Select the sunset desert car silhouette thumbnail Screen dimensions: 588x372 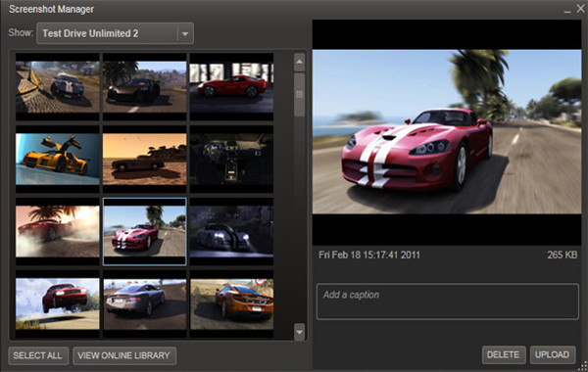tap(144, 160)
